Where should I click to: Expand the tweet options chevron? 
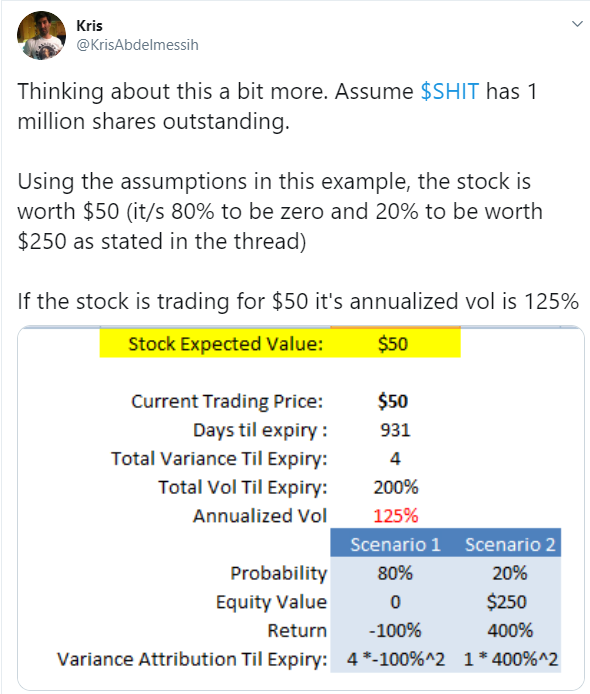point(577,23)
